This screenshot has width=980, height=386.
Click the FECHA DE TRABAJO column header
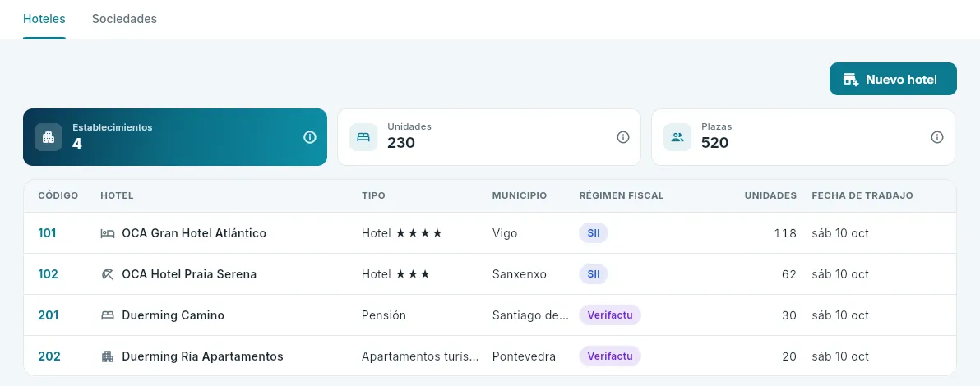click(x=862, y=195)
